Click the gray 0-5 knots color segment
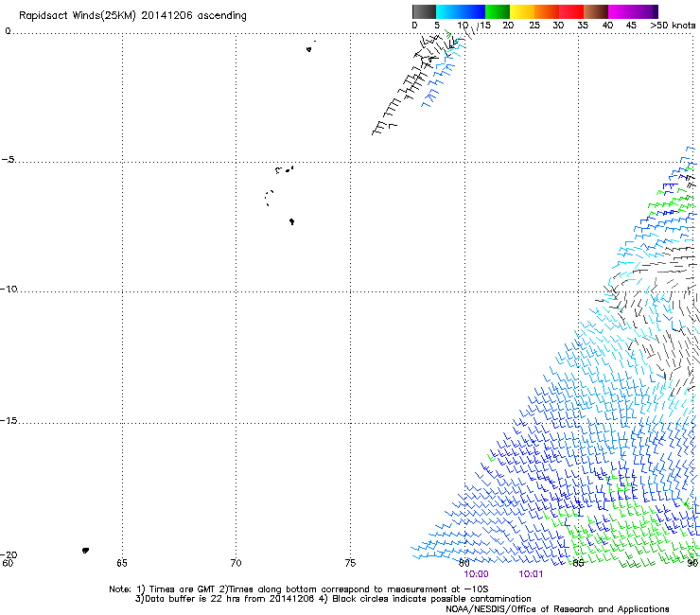This screenshot has width=700, height=615. pos(424,11)
